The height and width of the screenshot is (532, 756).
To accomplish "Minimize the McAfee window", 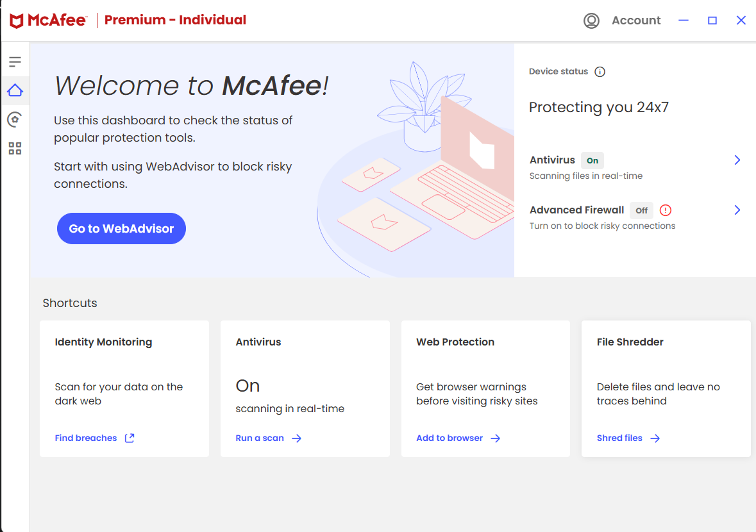I will pyautogui.click(x=684, y=21).
